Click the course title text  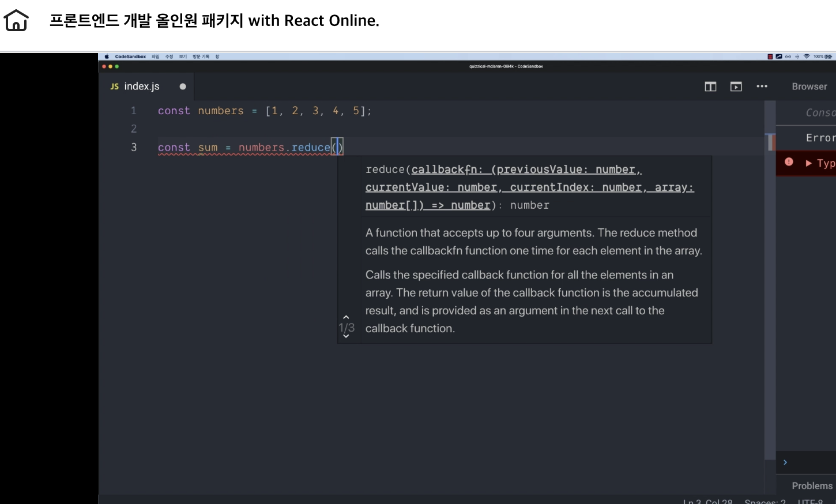pos(214,20)
